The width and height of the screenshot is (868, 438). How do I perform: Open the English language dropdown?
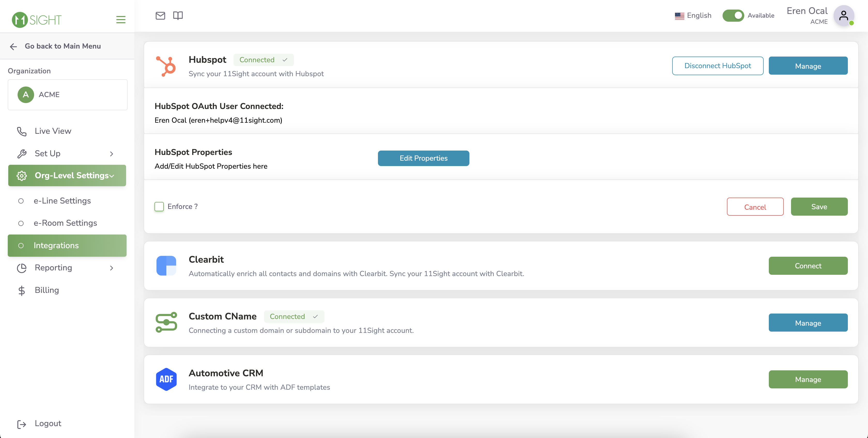point(693,15)
